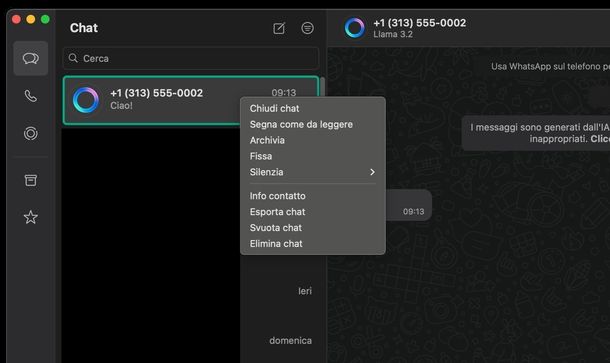610x363 pixels.
Task: Click the green maximize window button
Action: (x=45, y=19)
